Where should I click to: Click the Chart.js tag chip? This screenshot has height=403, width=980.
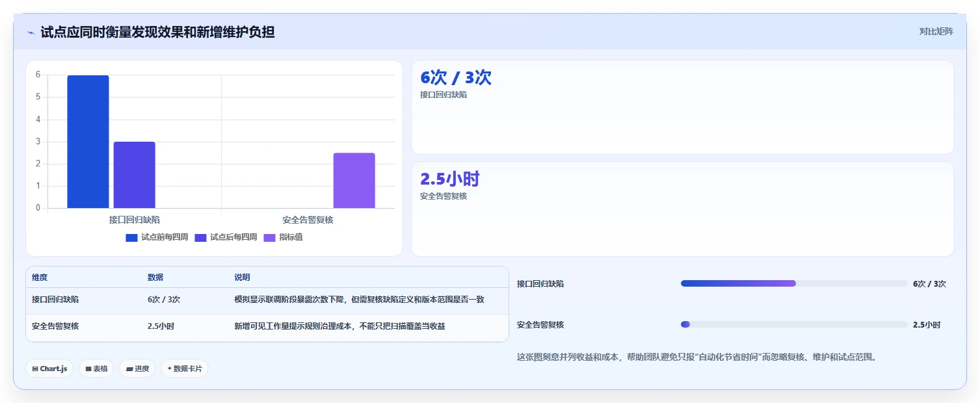click(49, 369)
